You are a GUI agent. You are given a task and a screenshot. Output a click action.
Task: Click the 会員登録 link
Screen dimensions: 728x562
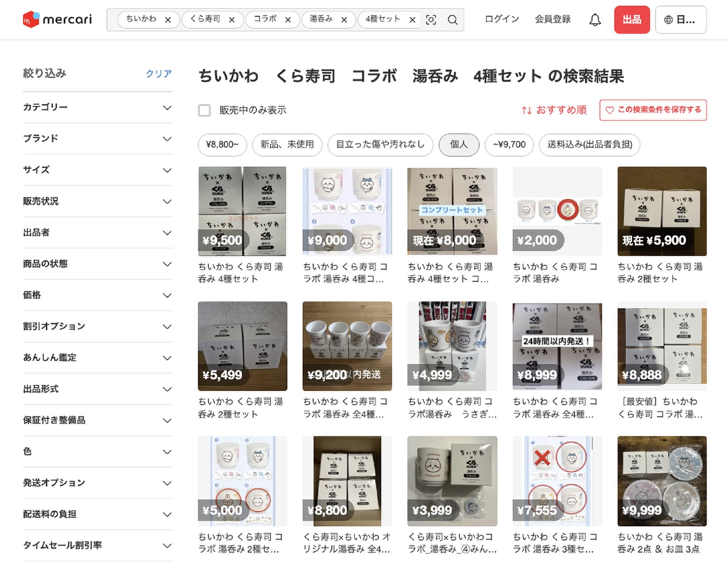click(552, 19)
